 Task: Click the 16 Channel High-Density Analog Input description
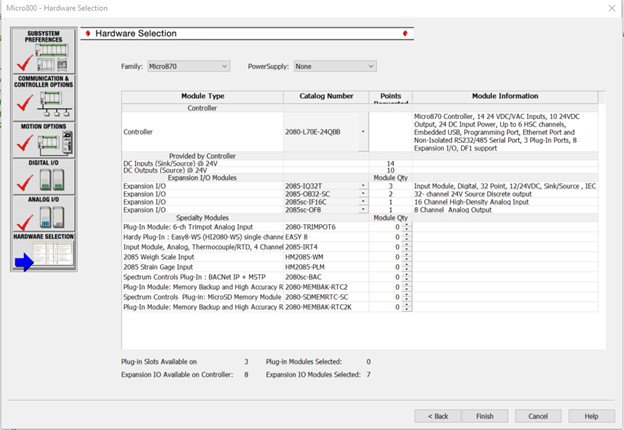472,202
